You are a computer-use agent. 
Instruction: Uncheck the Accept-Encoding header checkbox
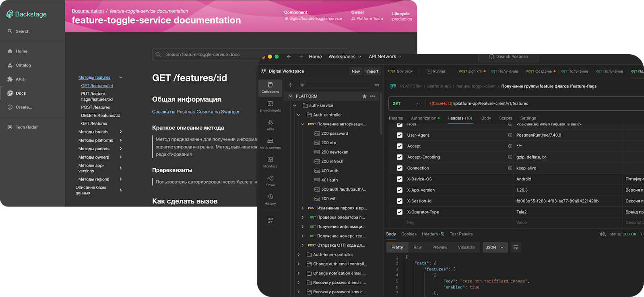click(x=400, y=157)
